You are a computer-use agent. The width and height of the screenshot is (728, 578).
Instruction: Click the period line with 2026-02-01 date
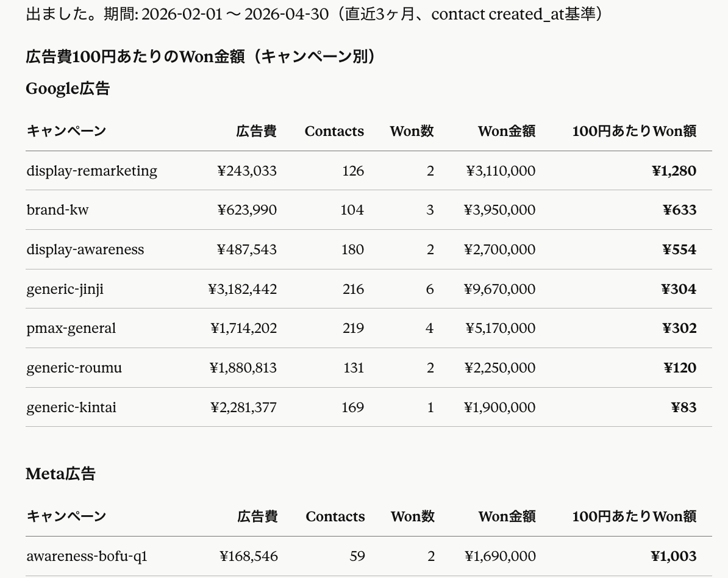(315, 14)
